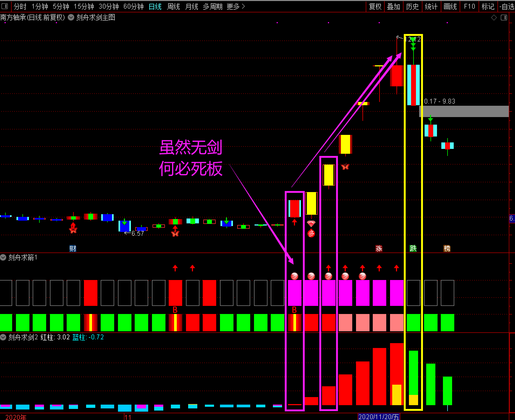Toggle the sidebar panel icon beside 分时
Image resolution: width=515 pixels, height=420 pixels.
point(5,6)
